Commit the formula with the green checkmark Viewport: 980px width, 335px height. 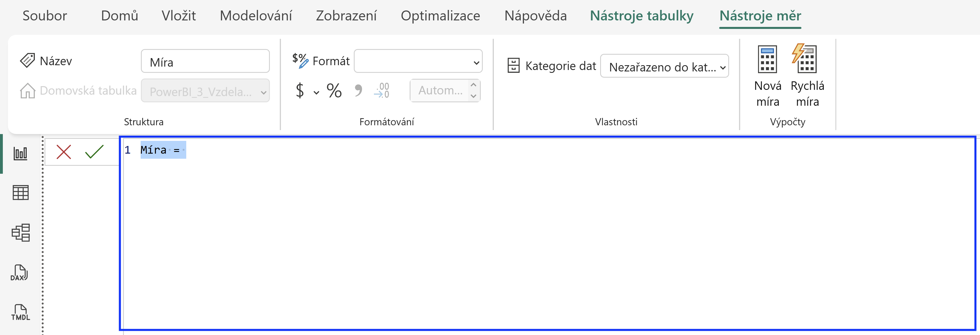coord(94,152)
